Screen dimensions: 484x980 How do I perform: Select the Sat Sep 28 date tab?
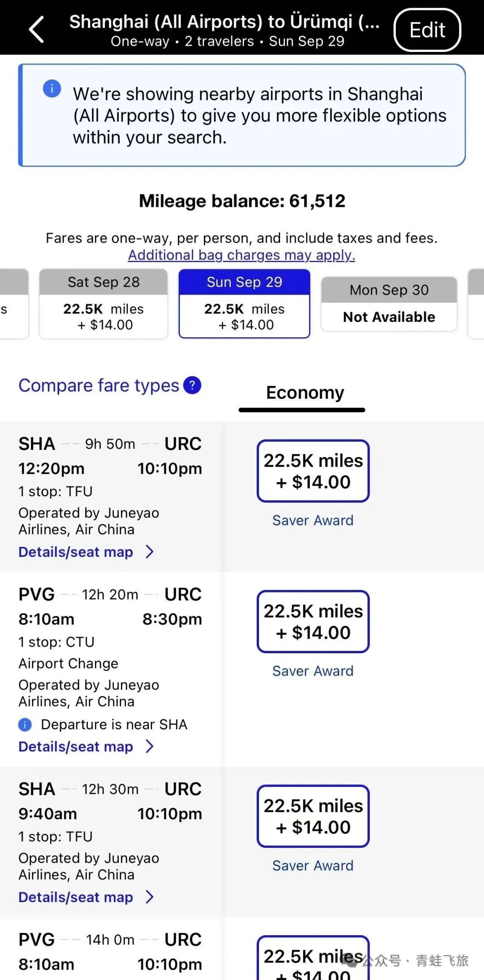[x=104, y=303]
